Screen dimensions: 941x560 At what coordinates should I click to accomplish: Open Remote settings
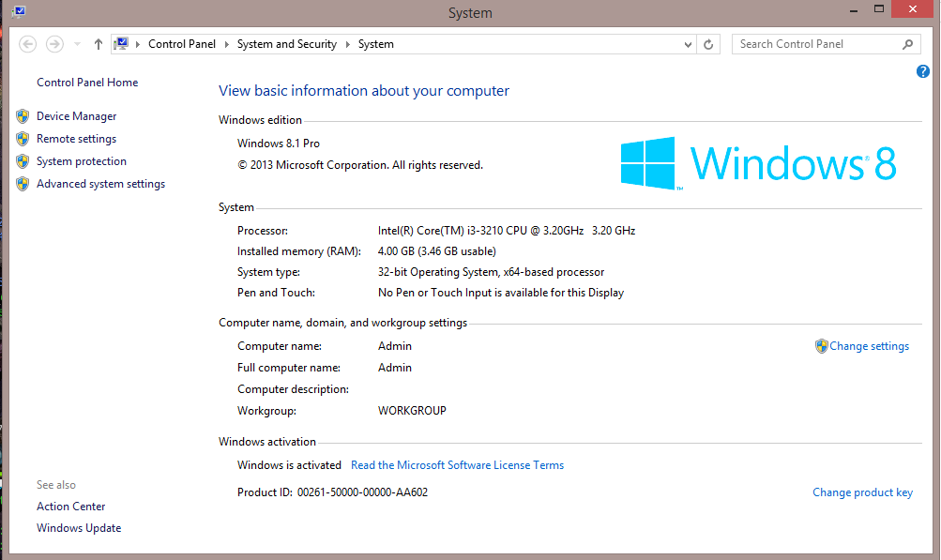76,139
